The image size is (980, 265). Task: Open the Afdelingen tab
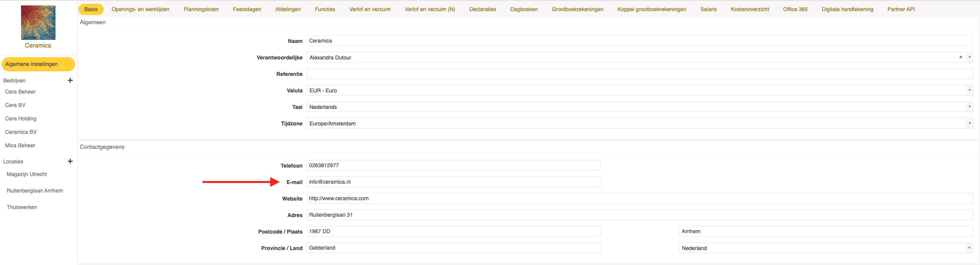pos(288,9)
